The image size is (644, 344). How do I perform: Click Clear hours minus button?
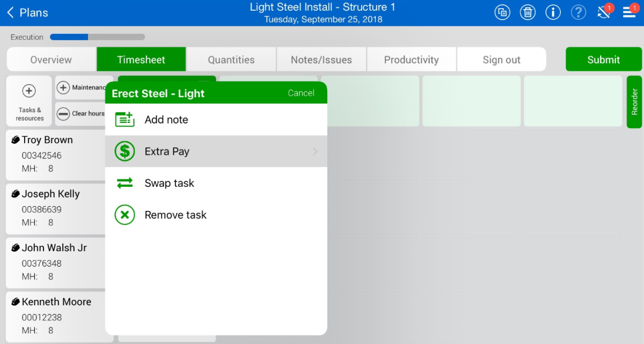pyautogui.click(x=64, y=114)
